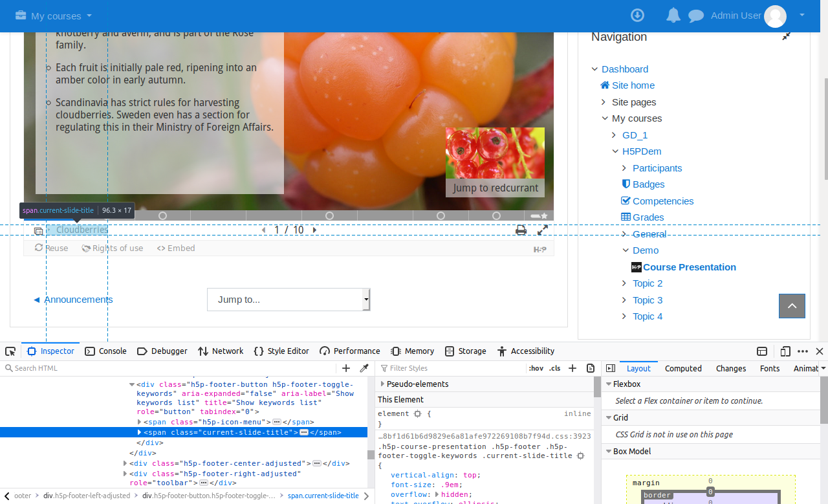The image size is (828, 504).
Task: Switch to the Inspector tab
Action: [x=50, y=351]
